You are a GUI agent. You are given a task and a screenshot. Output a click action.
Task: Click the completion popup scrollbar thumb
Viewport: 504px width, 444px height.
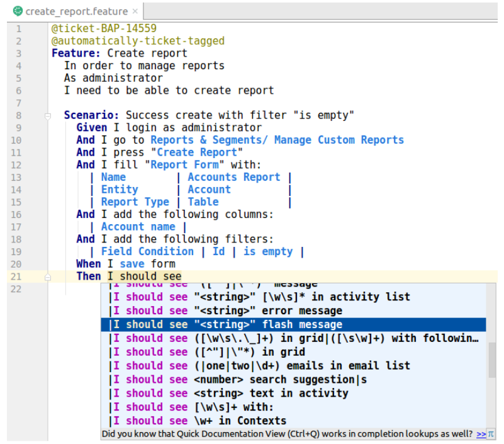(491, 359)
